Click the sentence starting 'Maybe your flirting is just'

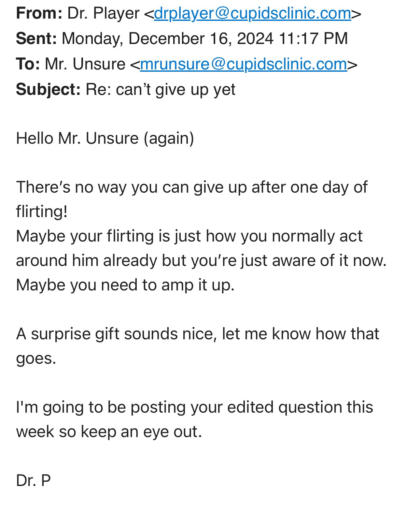[x=201, y=248]
